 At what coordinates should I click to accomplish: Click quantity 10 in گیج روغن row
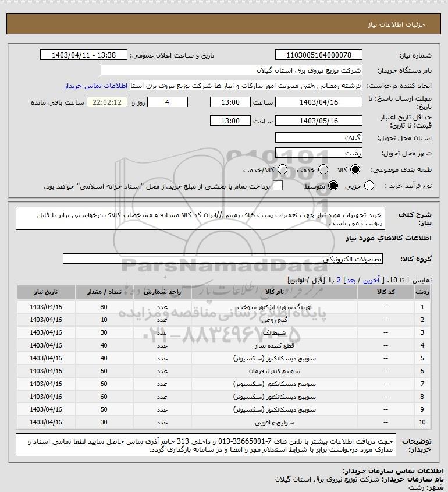click(104, 320)
